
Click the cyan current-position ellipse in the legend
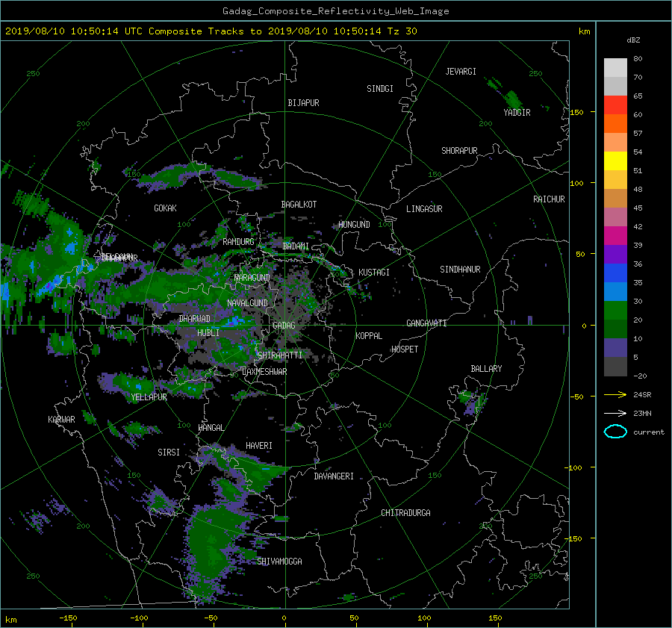coord(615,432)
